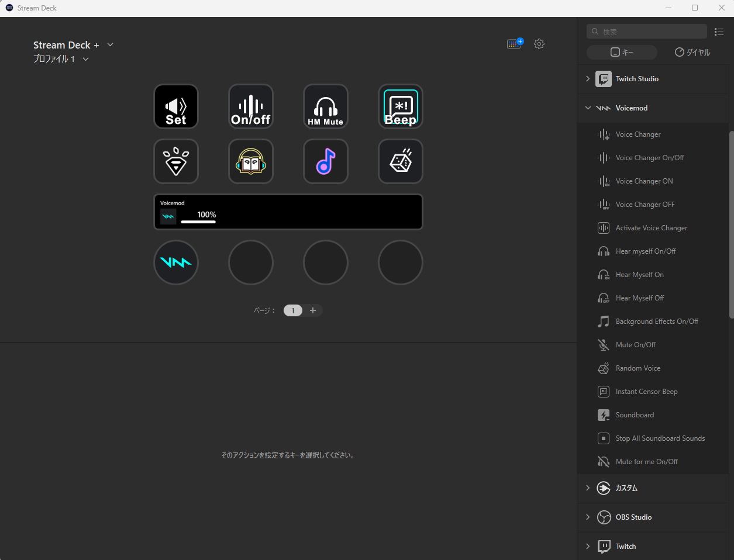Image resolution: width=734 pixels, height=560 pixels.
Task: Click the Voice Changer ON action icon
Action: pyautogui.click(x=604, y=181)
